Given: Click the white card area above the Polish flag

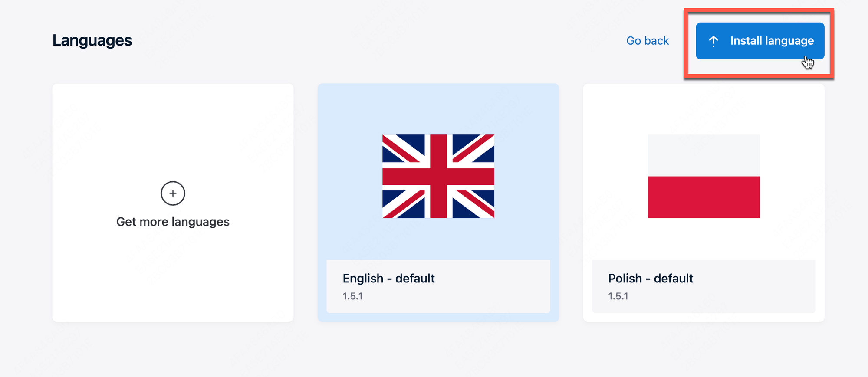Looking at the screenshot, I should pos(704,109).
